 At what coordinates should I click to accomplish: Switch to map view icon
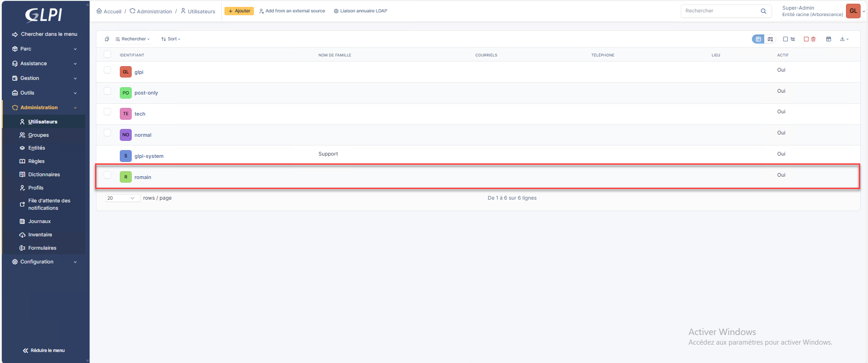click(x=770, y=39)
